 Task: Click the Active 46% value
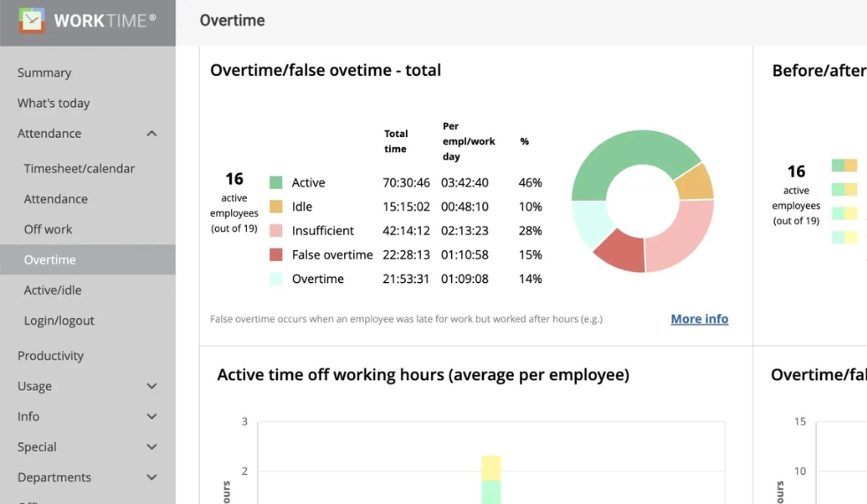[x=530, y=183]
